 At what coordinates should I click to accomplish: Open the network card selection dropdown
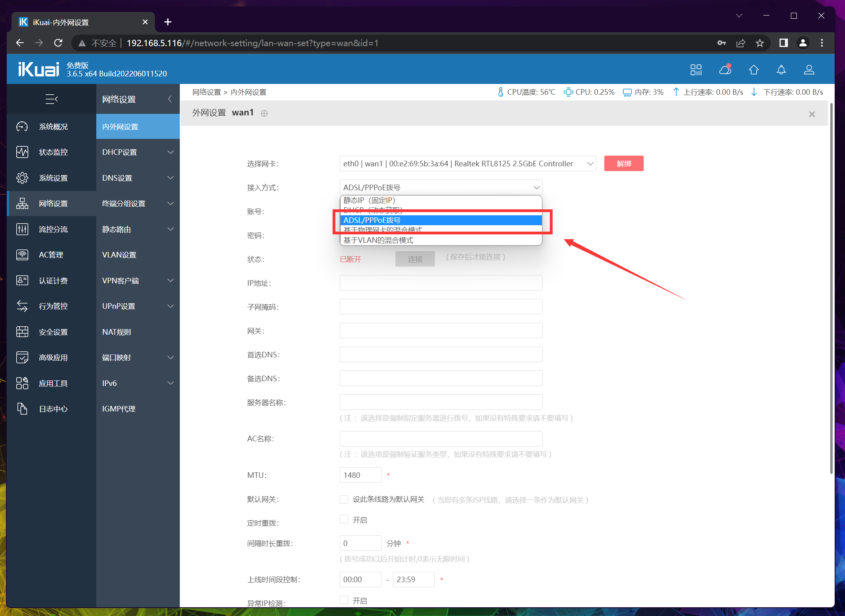click(x=467, y=164)
